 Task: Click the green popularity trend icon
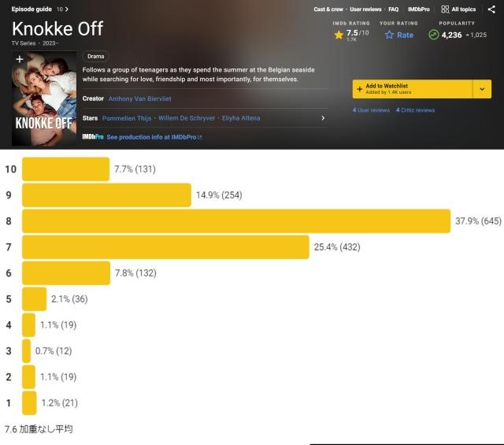(433, 35)
